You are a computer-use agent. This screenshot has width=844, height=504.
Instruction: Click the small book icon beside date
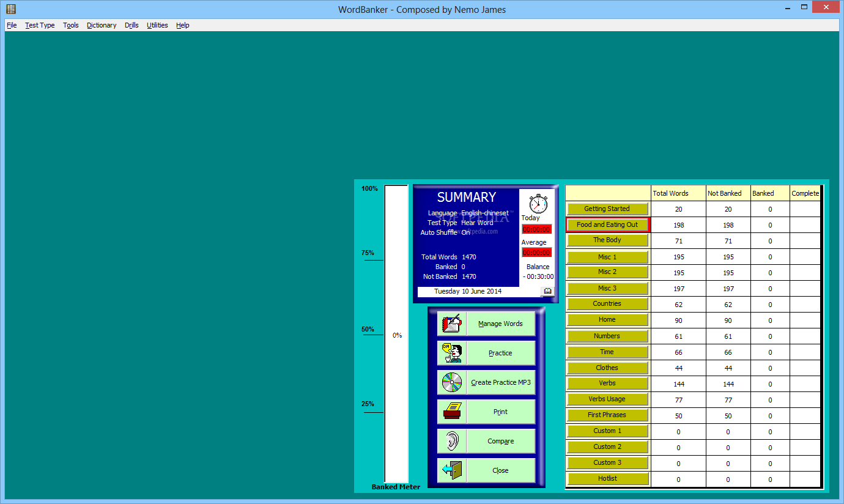[x=548, y=291]
